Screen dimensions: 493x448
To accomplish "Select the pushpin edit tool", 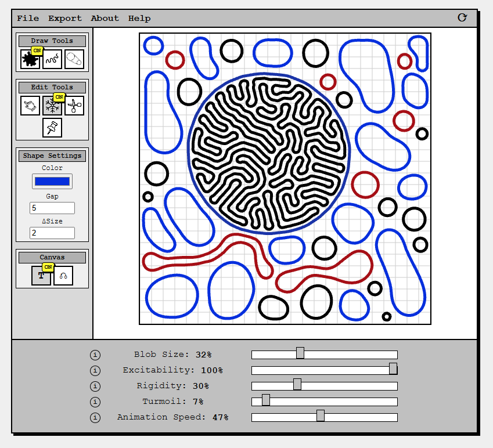I will (x=52, y=128).
